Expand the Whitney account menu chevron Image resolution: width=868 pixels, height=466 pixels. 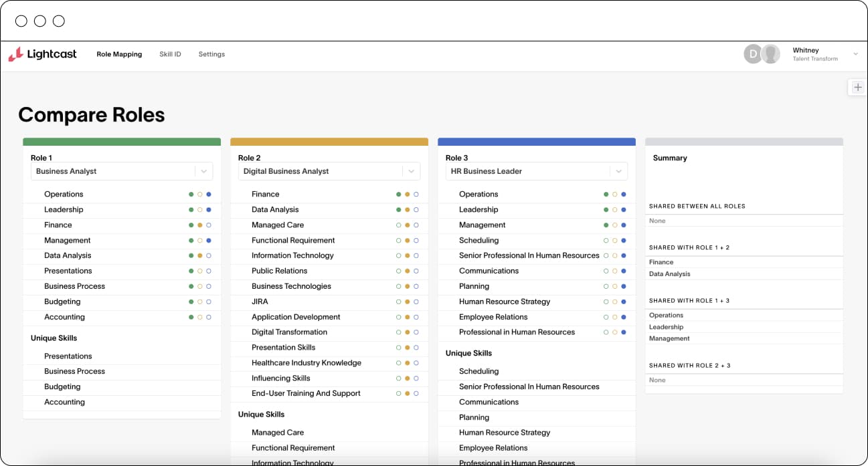855,54
